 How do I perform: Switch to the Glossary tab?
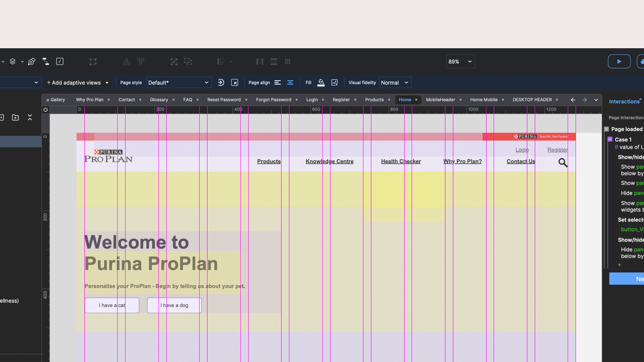tap(159, 100)
